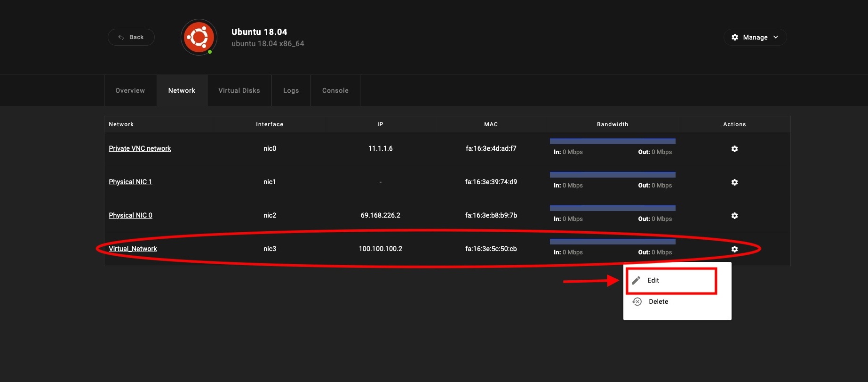
Task: Open actions gear for Virtual_Network row
Action: pyautogui.click(x=734, y=249)
